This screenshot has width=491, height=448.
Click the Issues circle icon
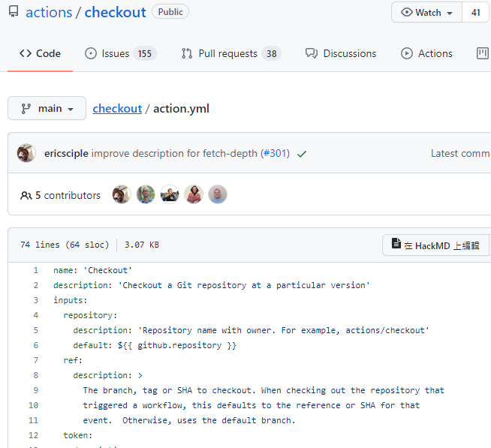tap(91, 53)
